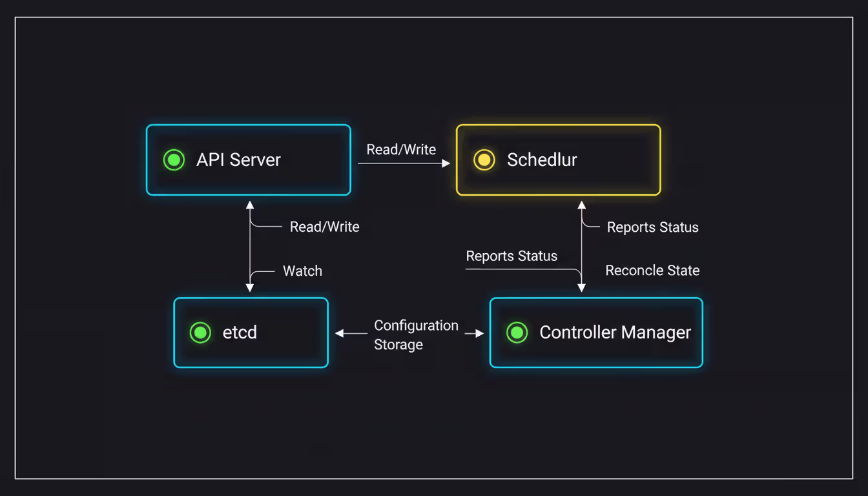Select the Schedlur node header
The width and height of the screenshot is (868, 496).
click(x=542, y=160)
